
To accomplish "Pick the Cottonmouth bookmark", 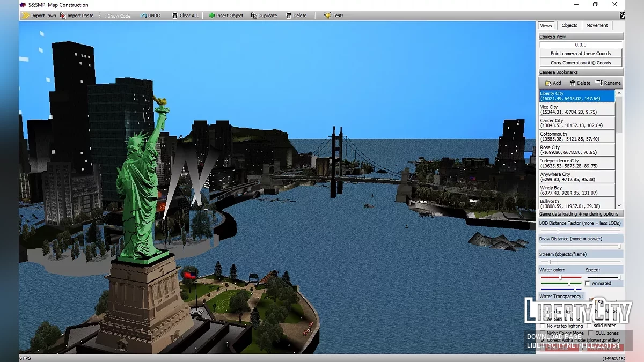I will point(577,136).
